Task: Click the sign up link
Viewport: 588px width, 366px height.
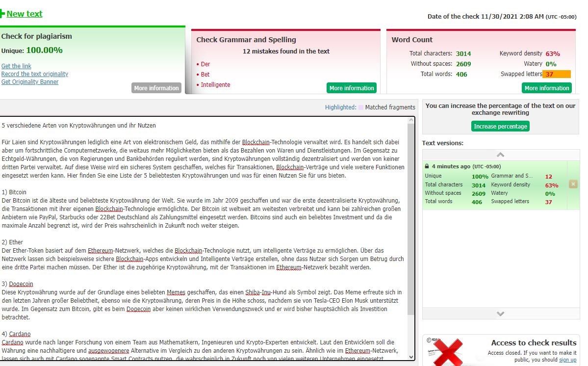Action: [x=567, y=360]
